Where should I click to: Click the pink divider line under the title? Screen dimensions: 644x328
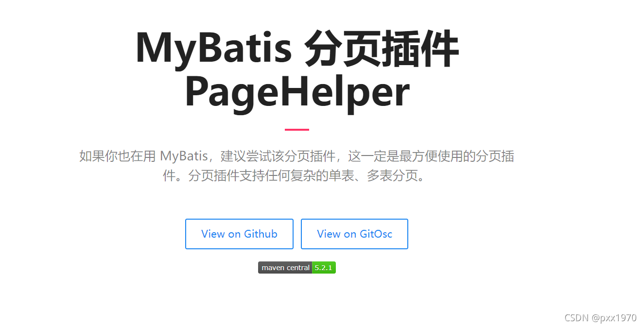[x=297, y=128]
